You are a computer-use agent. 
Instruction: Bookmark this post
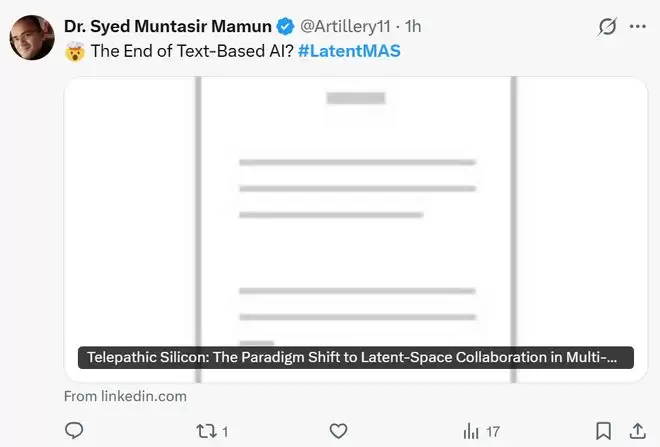click(604, 431)
